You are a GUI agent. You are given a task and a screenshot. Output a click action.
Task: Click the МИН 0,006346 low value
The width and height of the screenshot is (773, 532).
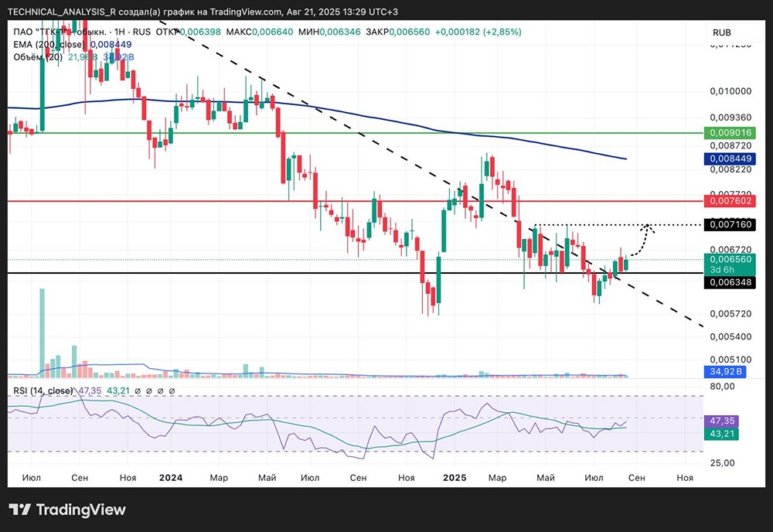[x=329, y=32]
